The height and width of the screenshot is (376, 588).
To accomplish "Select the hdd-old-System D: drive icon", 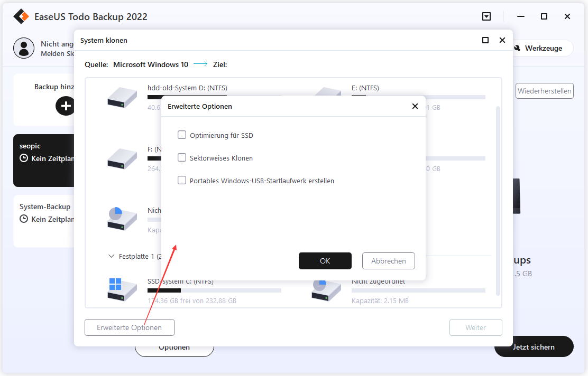I will click(122, 97).
